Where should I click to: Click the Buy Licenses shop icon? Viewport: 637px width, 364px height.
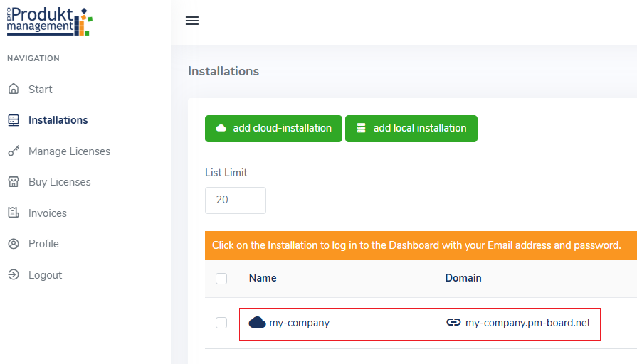tap(13, 182)
